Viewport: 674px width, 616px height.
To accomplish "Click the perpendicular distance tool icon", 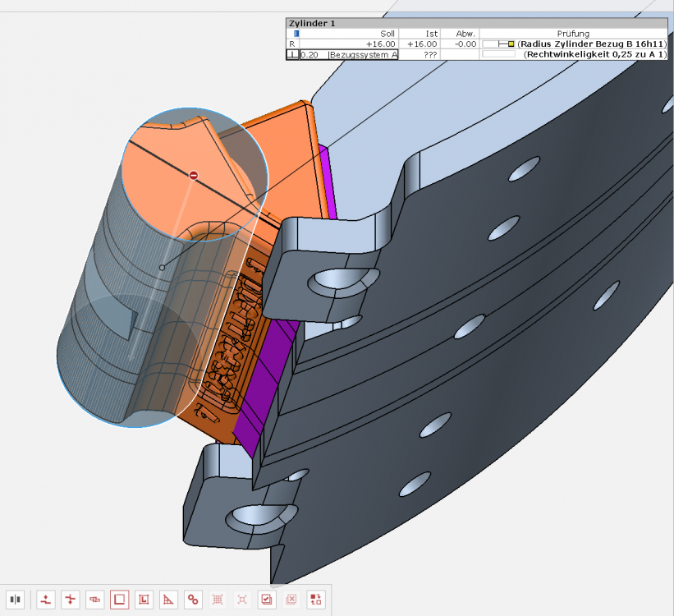I will click(47, 600).
